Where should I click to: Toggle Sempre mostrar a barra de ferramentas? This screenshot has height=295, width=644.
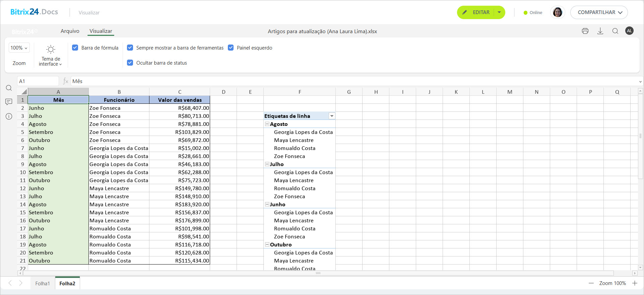point(130,48)
